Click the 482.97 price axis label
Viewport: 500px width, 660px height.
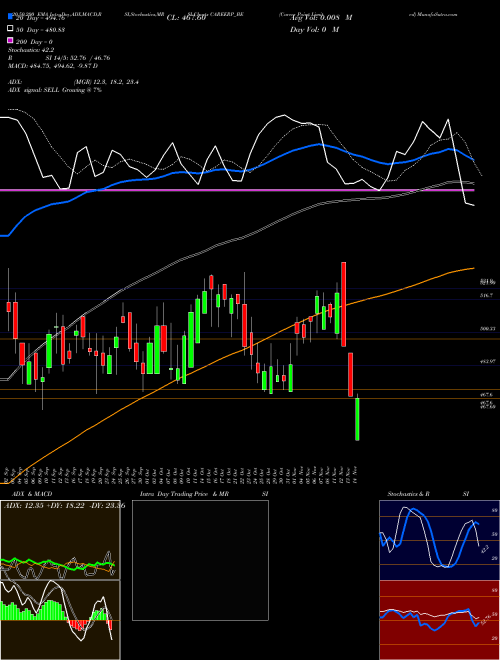487,361
